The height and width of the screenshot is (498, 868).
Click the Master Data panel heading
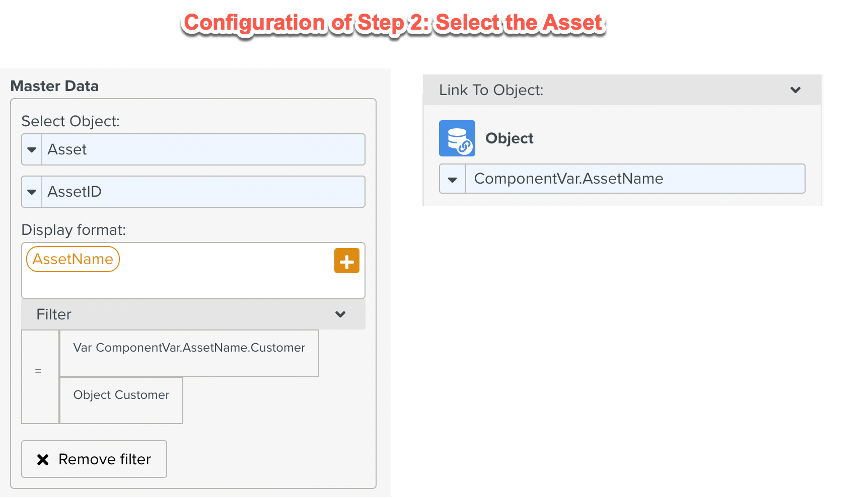tap(54, 86)
